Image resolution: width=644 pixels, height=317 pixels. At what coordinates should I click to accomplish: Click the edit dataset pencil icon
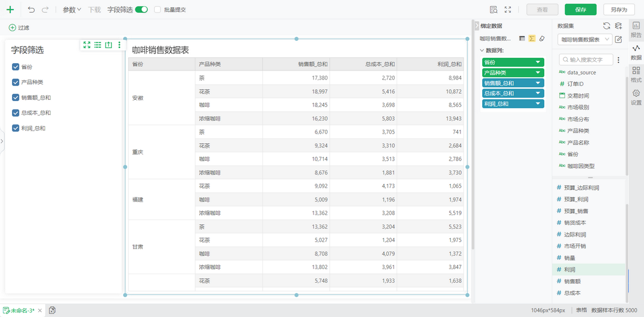coord(618,40)
